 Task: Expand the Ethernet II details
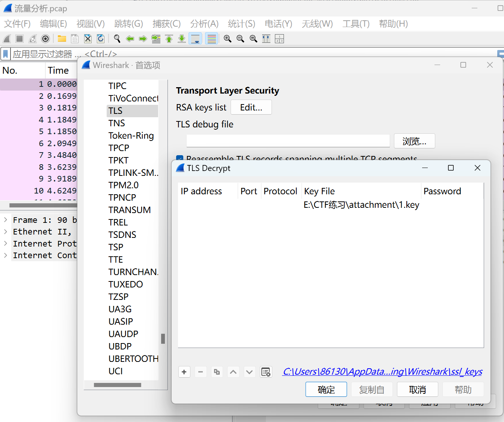(6, 231)
